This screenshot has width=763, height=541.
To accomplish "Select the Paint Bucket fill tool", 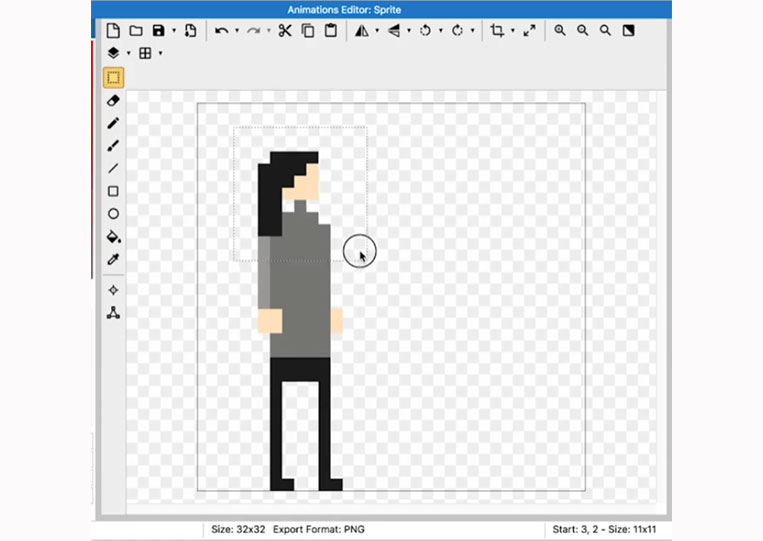I will 113,236.
